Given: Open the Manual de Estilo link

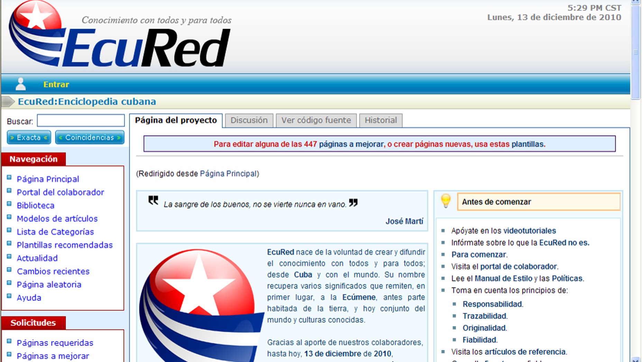Looking at the screenshot, I should coord(503,278).
